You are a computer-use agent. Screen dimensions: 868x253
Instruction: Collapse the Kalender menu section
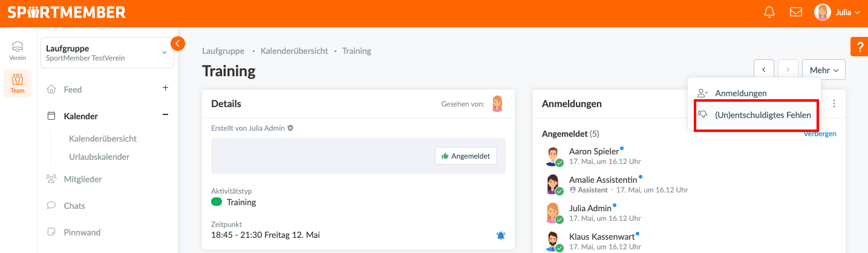(x=165, y=115)
